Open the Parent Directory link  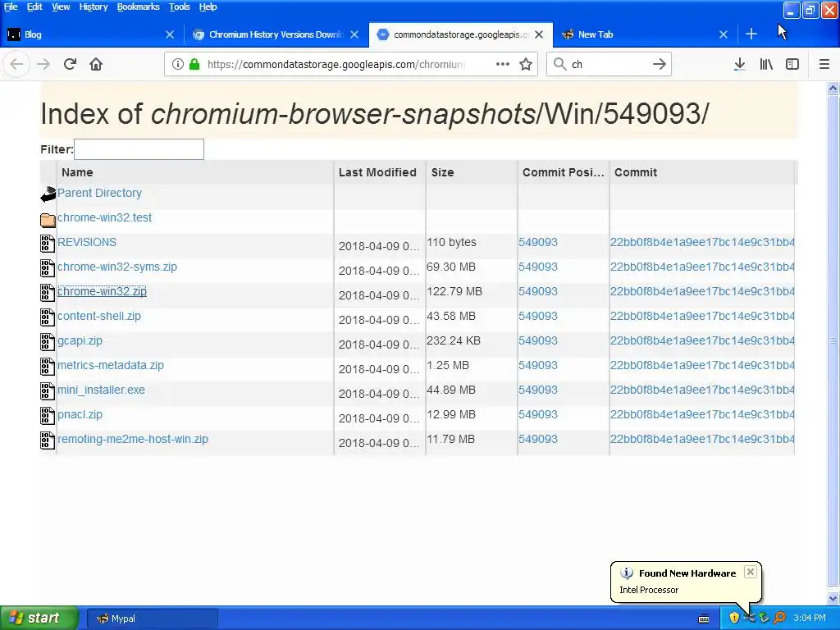point(99,193)
